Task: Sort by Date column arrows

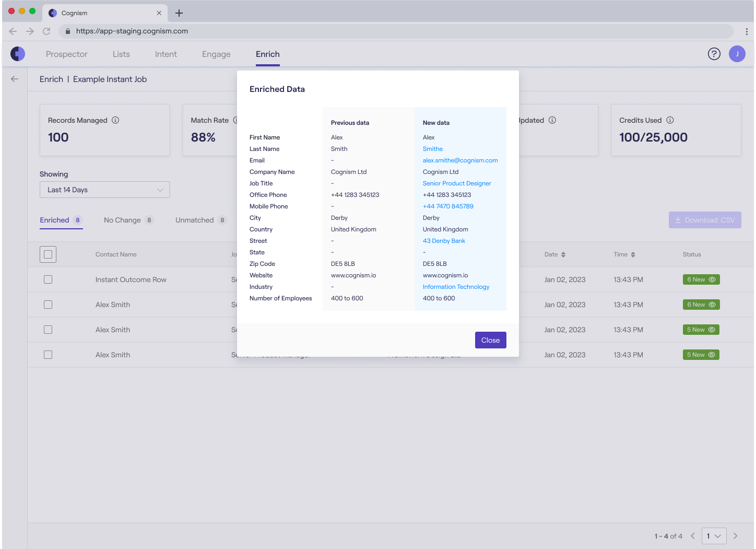Action: coord(563,254)
